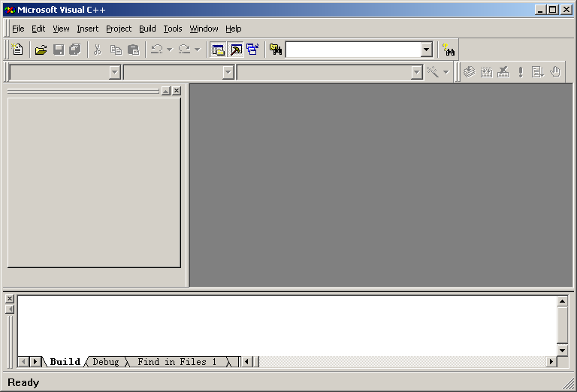Screen dimensions: 577x392
Task: Click the Search help binoculars icon
Action: click(449, 50)
